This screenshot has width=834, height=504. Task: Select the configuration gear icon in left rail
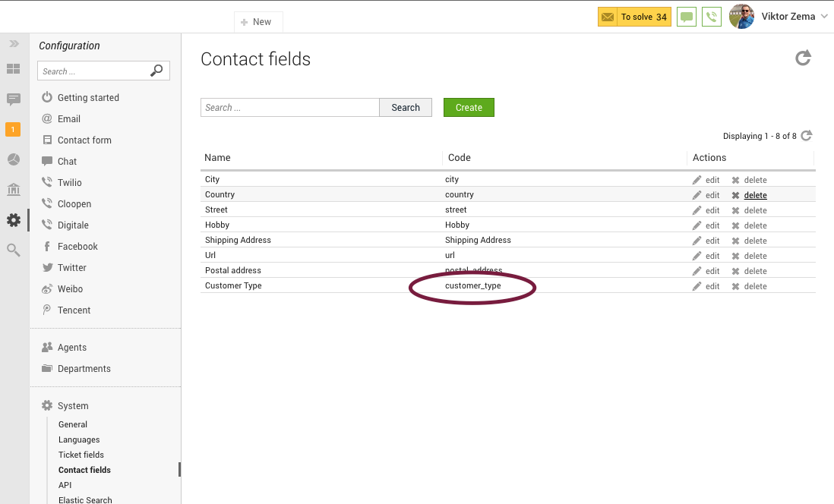coord(14,220)
